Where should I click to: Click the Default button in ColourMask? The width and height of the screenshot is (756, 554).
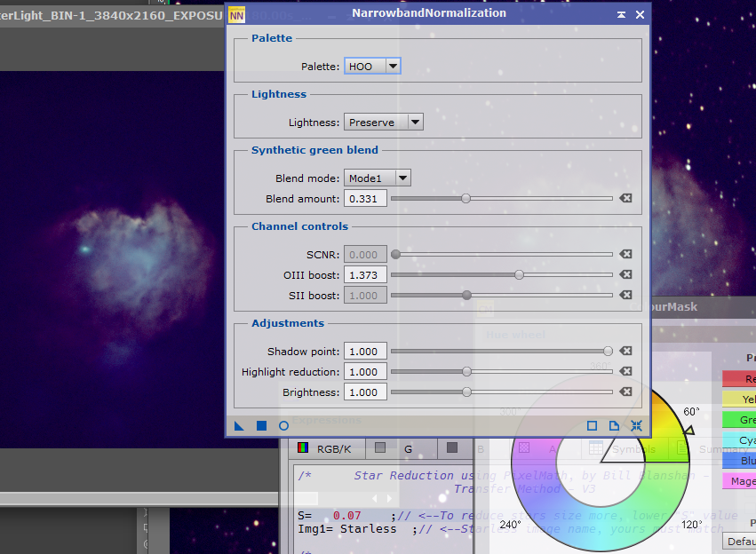(x=740, y=542)
